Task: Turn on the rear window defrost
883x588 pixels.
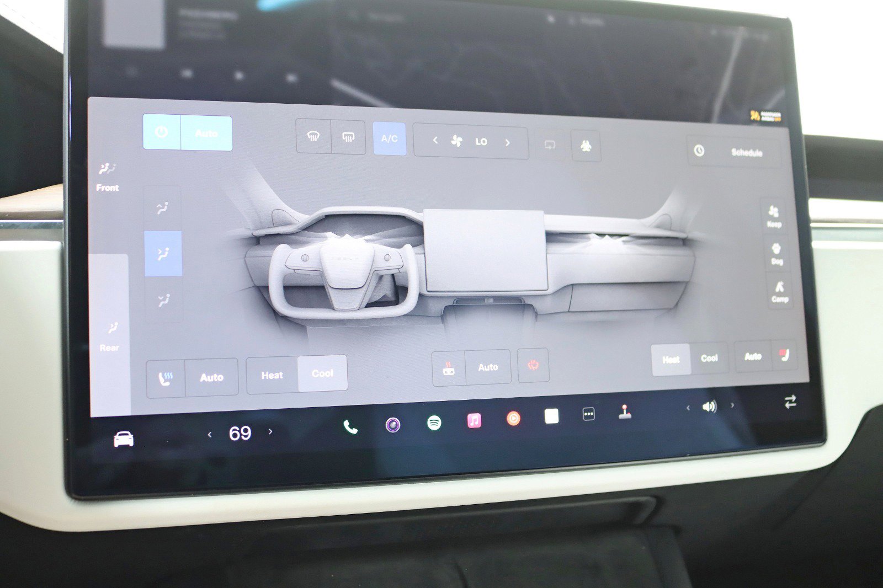Action: tap(348, 137)
